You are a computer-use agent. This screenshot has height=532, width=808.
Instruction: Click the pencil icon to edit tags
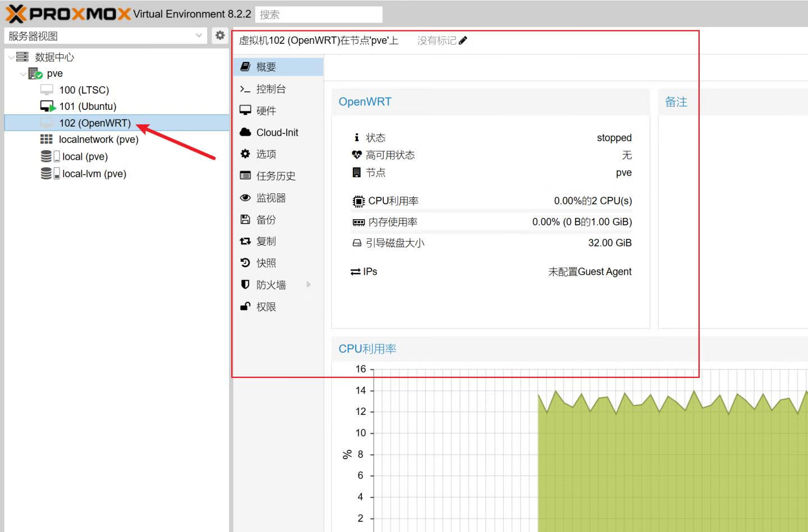pos(463,40)
